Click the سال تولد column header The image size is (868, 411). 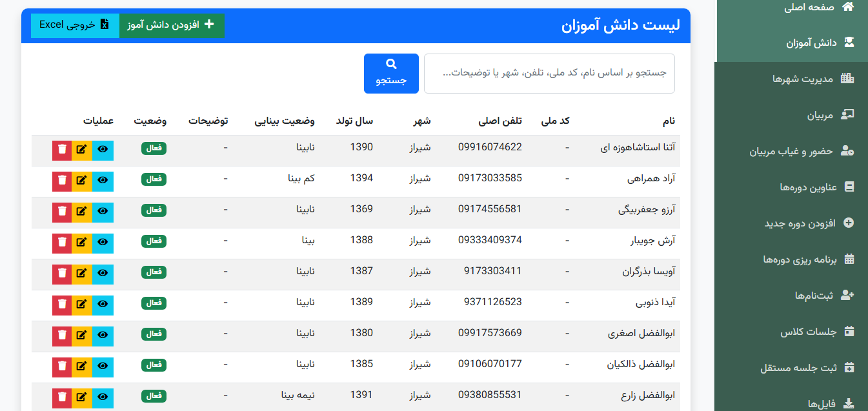(354, 121)
